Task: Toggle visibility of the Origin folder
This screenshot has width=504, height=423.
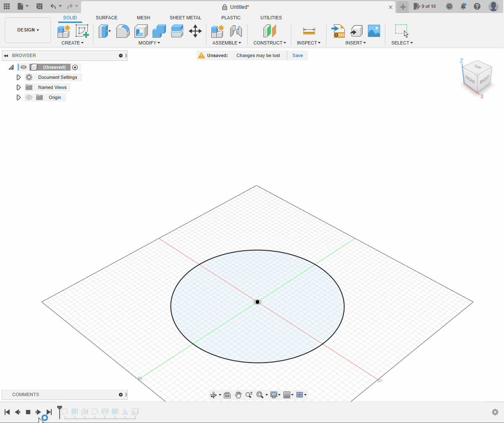Action: coord(29,97)
